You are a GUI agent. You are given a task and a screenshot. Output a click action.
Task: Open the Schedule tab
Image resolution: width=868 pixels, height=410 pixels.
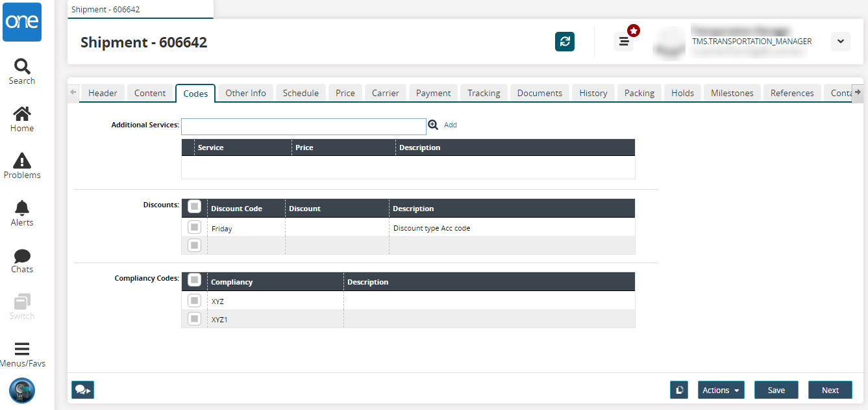pyautogui.click(x=301, y=93)
